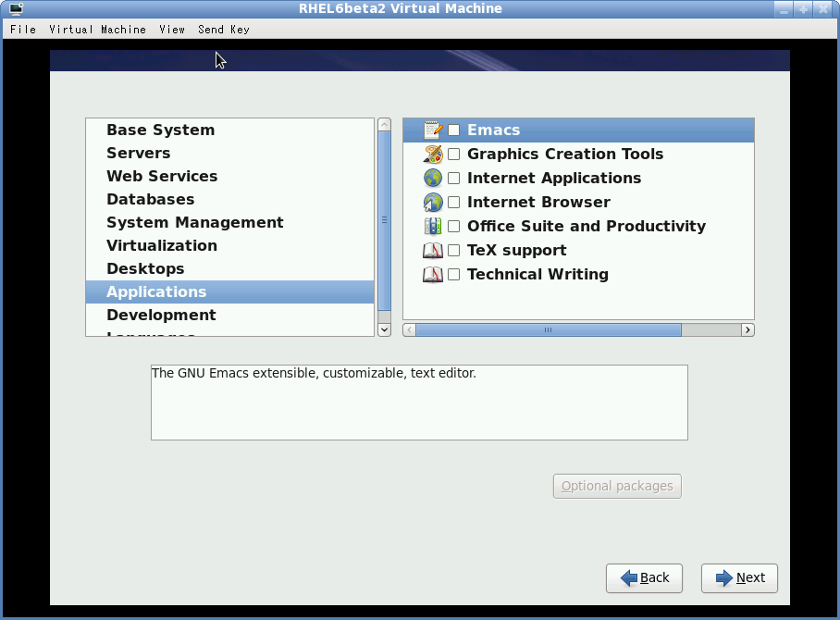This screenshot has height=620, width=840.
Task: Select Databases category
Action: pyautogui.click(x=229, y=199)
